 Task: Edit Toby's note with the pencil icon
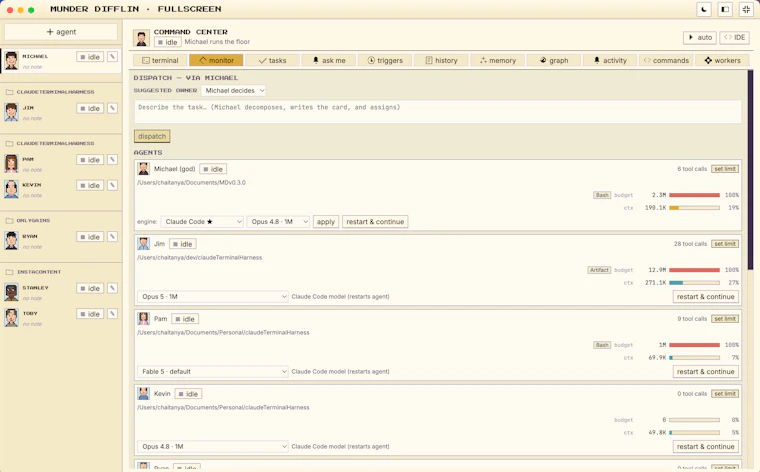pos(112,314)
